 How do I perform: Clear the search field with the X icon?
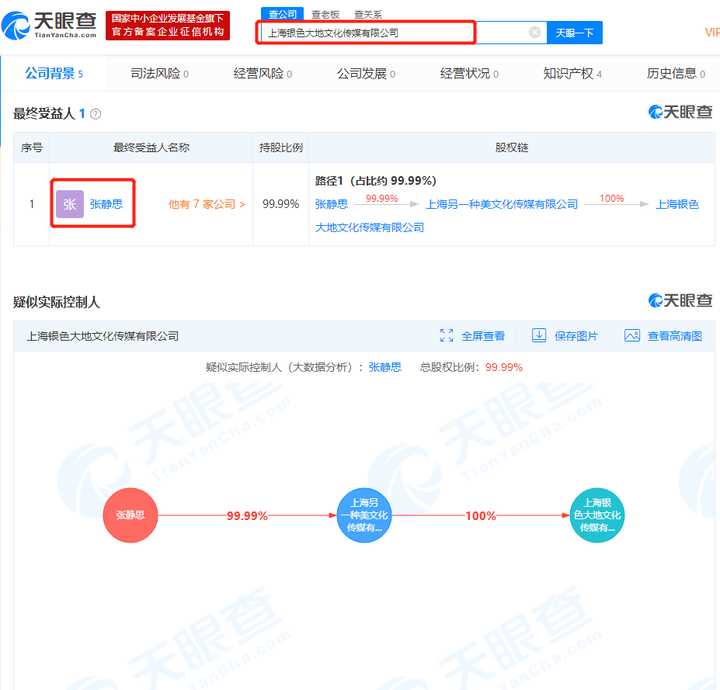pos(534,32)
